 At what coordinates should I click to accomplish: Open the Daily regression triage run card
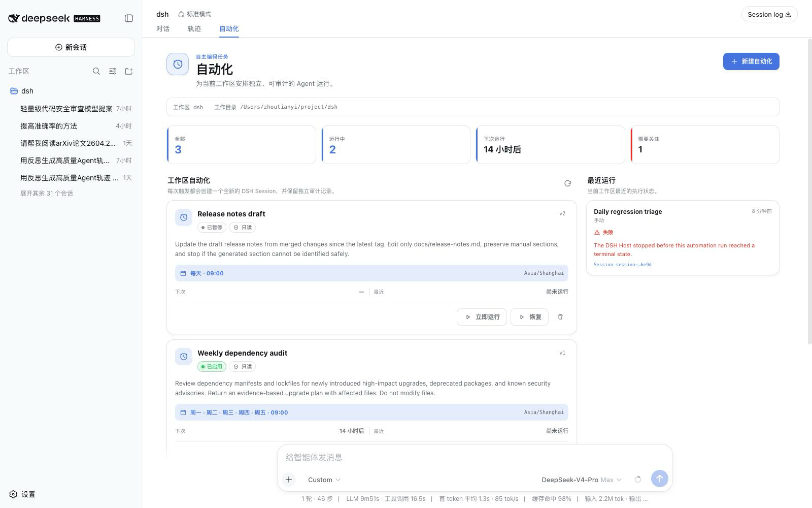pos(683,238)
